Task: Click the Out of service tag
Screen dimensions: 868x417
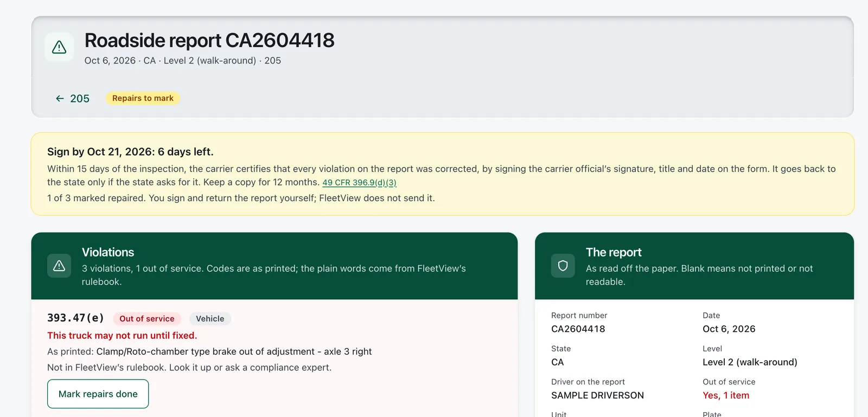Action: pyautogui.click(x=147, y=319)
